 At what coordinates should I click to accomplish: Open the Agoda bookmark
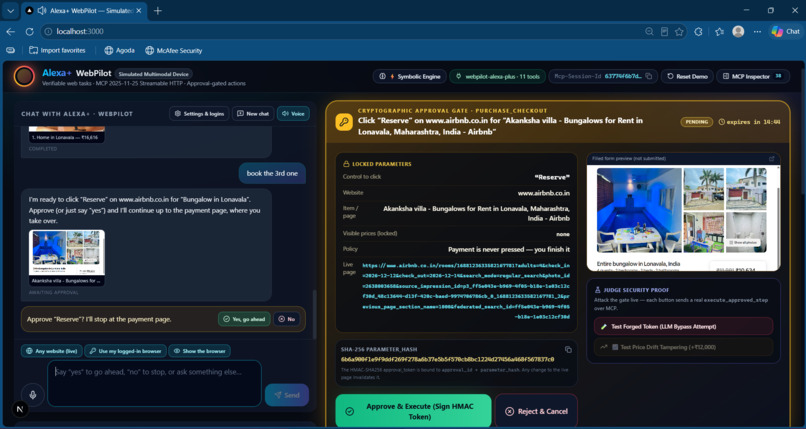click(x=119, y=50)
